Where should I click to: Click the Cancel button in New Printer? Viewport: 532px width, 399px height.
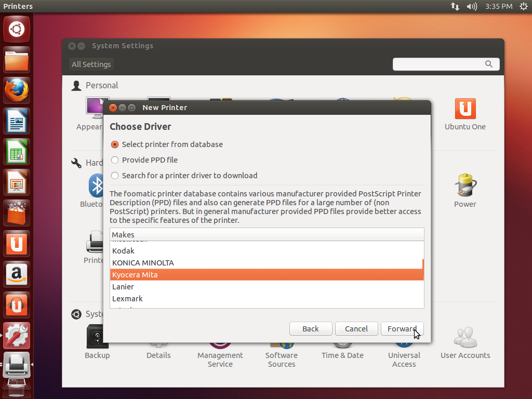click(x=356, y=329)
